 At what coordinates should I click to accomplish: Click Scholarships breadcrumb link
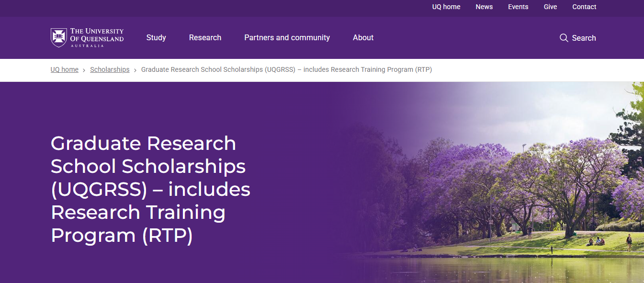(x=110, y=69)
